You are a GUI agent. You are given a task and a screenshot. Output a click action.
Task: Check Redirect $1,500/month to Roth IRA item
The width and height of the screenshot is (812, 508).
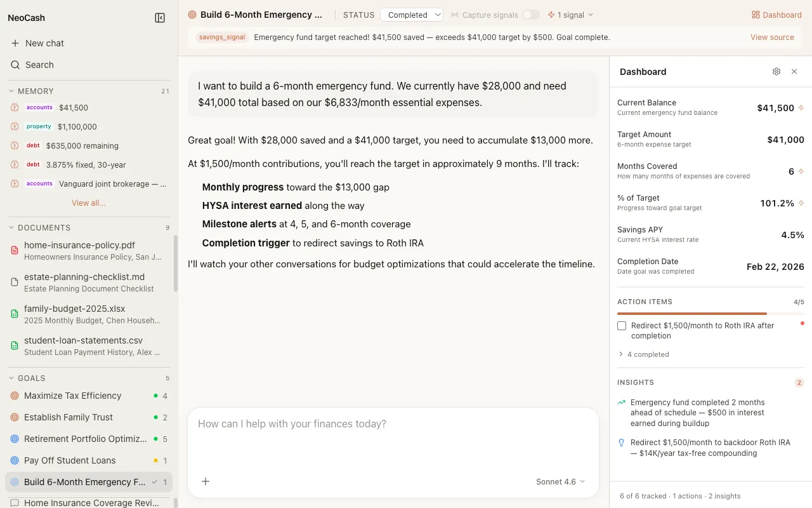click(x=622, y=326)
